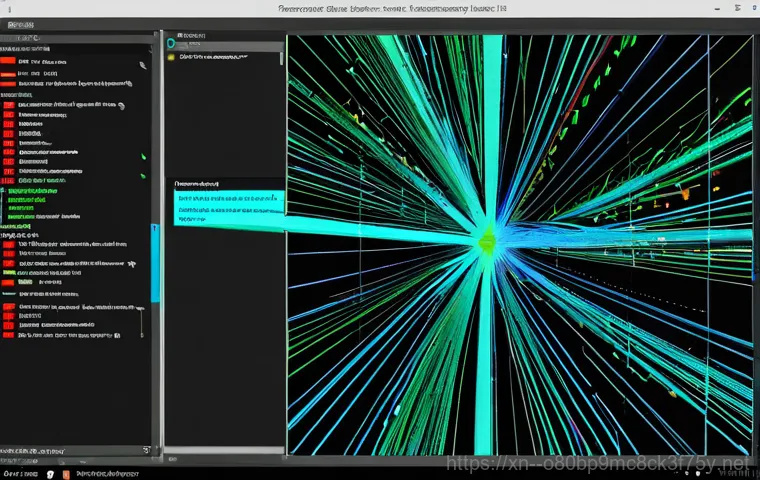760x480 pixels.
Task: Select the top highlighted row in the middle panel
Action: click(x=225, y=44)
